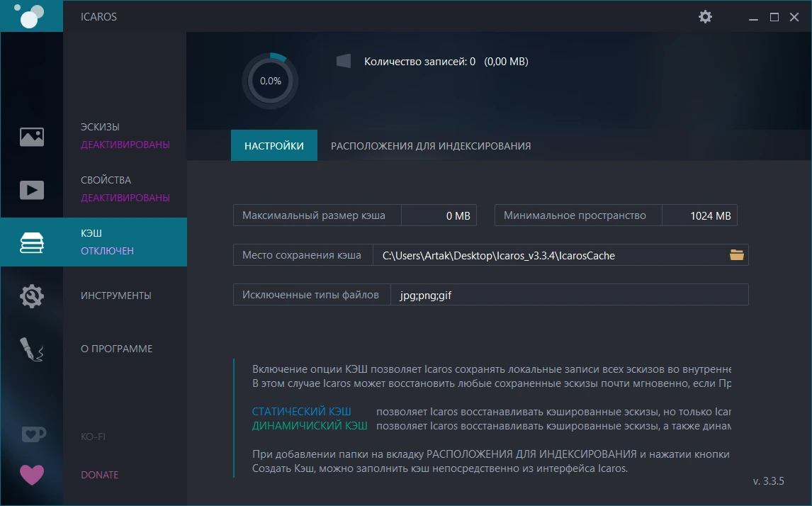The image size is (812, 506).
Task: Toggle properties ДЕАКТИВИРОВАНЫ status under СВОЙСТВА
Action: click(x=125, y=198)
